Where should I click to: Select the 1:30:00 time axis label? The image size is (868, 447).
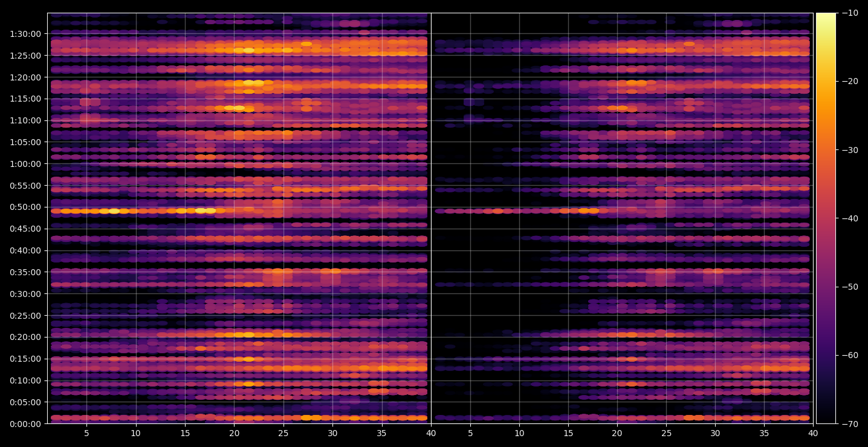pos(25,34)
